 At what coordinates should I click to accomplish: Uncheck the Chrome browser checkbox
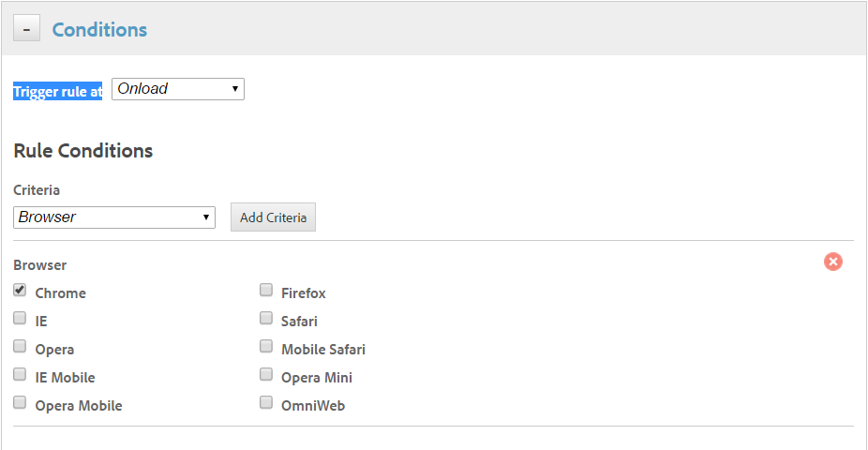click(x=20, y=290)
